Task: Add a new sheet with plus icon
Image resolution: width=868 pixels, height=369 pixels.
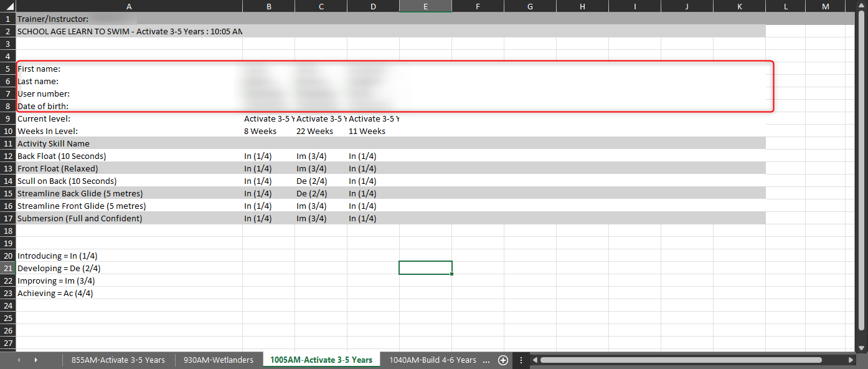Action: pos(503,360)
